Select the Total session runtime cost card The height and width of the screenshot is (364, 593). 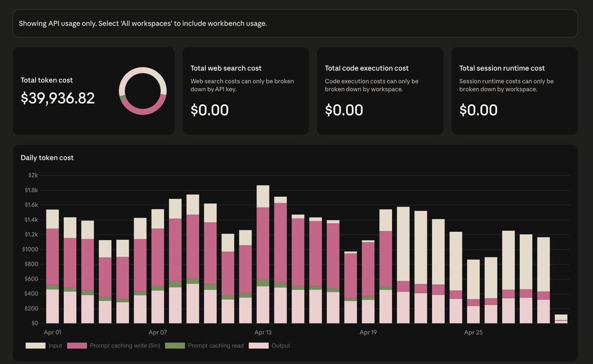pyautogui.click(x=514, y=91)
